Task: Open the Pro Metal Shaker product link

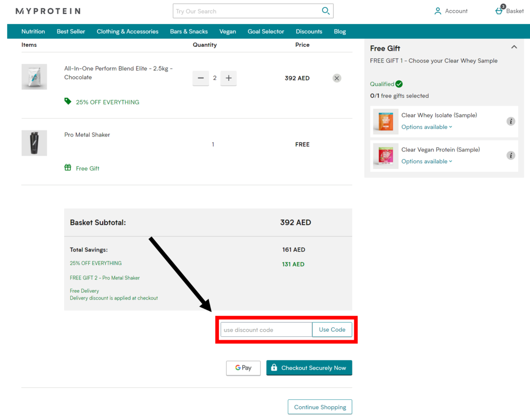Action: (x=87, y=135)
